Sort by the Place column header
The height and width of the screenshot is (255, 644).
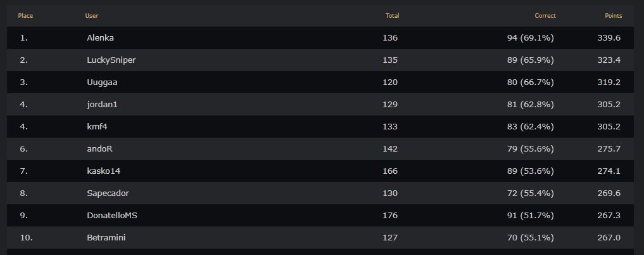(25, 16)
